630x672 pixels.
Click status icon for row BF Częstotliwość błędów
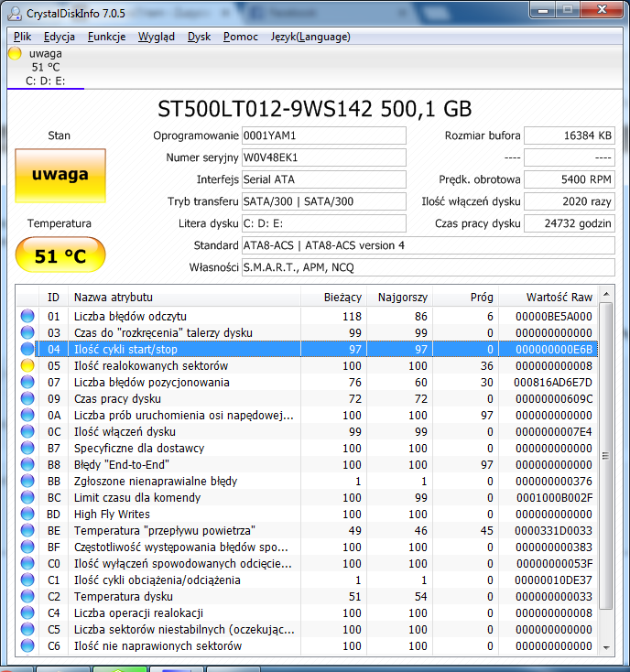(27, 547)
